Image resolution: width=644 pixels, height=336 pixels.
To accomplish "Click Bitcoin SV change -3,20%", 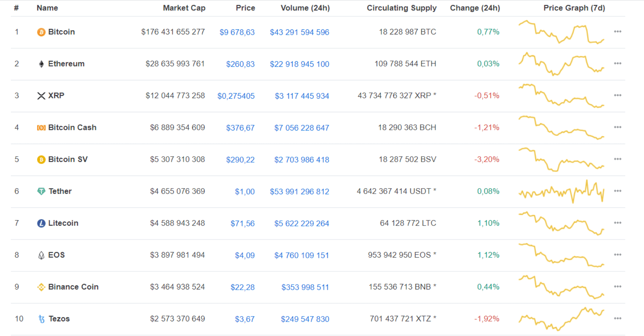I will point(487,160).
